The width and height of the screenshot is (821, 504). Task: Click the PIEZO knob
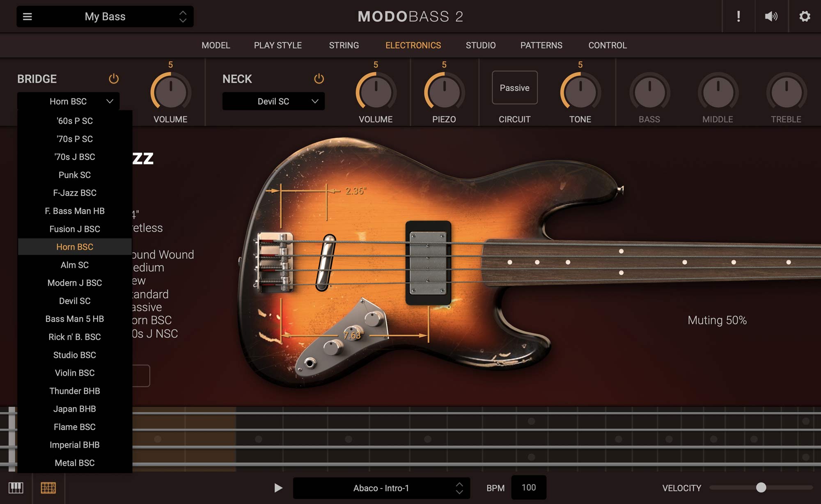click(x=444, y=92)
